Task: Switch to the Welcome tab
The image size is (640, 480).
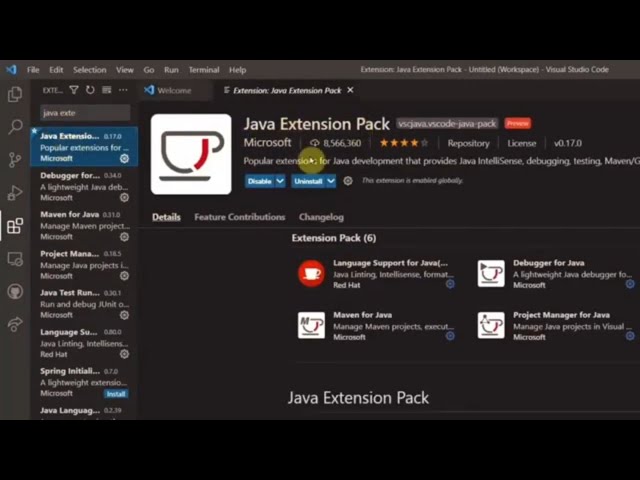Action: pos(174,91)
